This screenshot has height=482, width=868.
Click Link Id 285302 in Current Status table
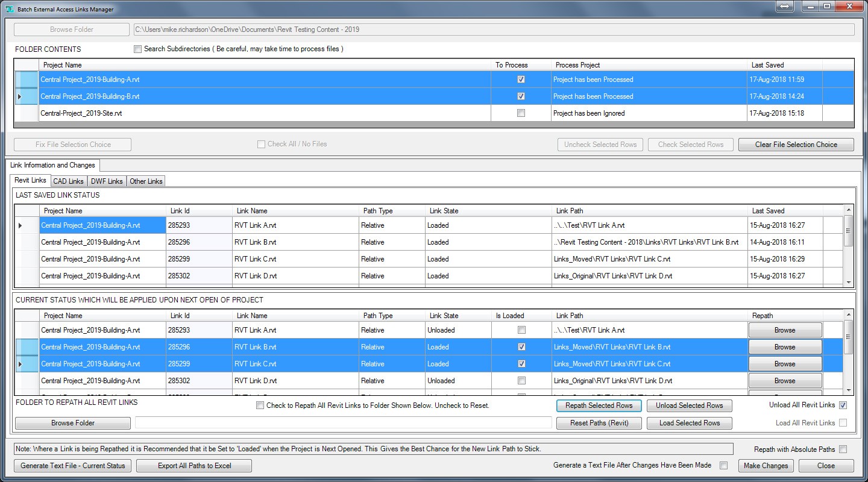(199, 381)
